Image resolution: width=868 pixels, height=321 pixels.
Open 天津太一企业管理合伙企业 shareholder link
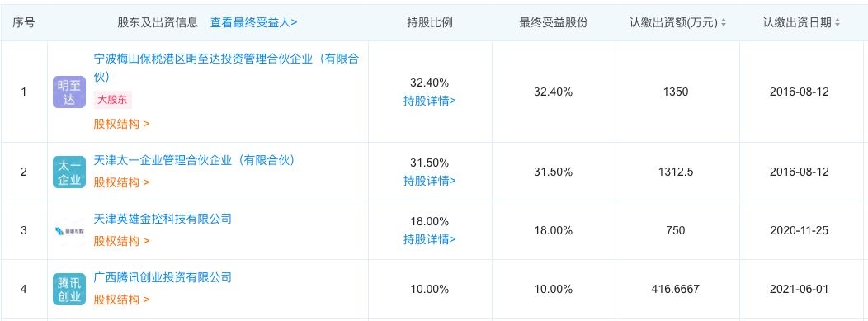(194, 160)
